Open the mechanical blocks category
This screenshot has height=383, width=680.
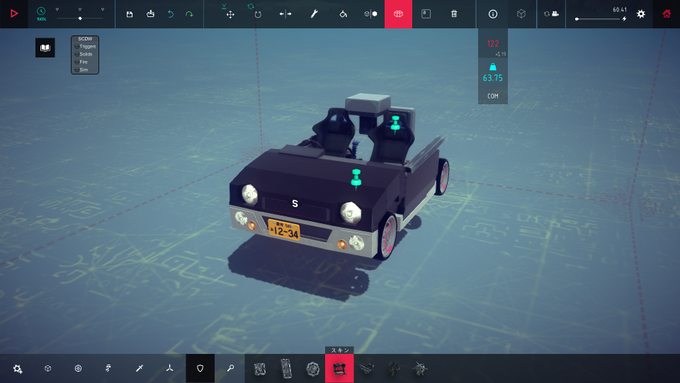[108, 368]
